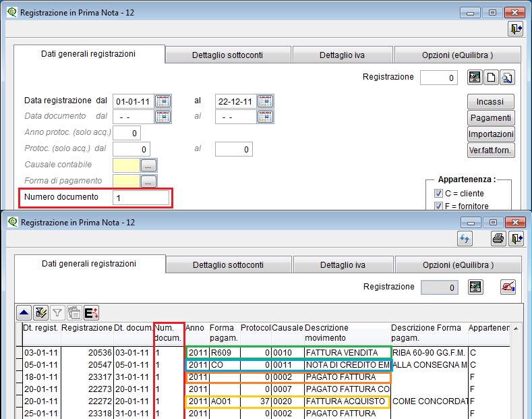532x419 pixels.
Task: Select row marker for registration 20536
Action: tap(19, 352)
